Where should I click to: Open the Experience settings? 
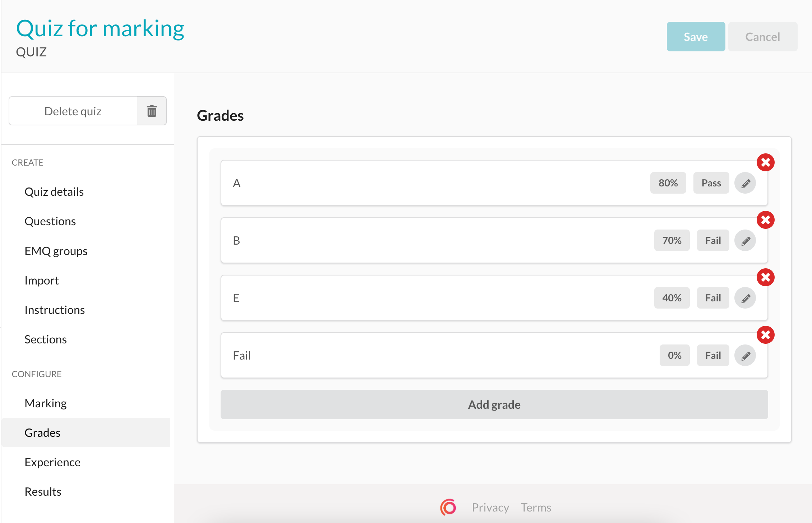point(52,462)
